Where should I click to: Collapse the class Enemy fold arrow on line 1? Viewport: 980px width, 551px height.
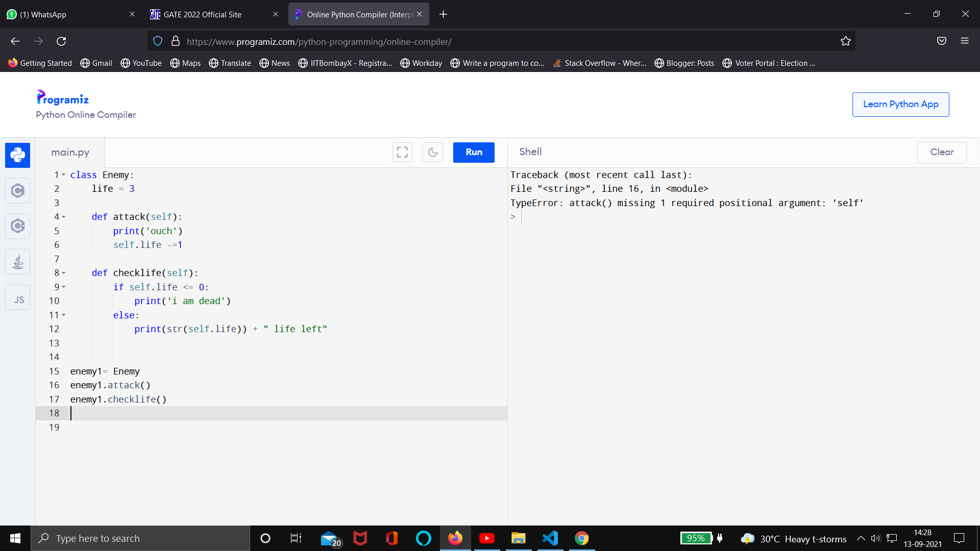[x=64, y=175]
